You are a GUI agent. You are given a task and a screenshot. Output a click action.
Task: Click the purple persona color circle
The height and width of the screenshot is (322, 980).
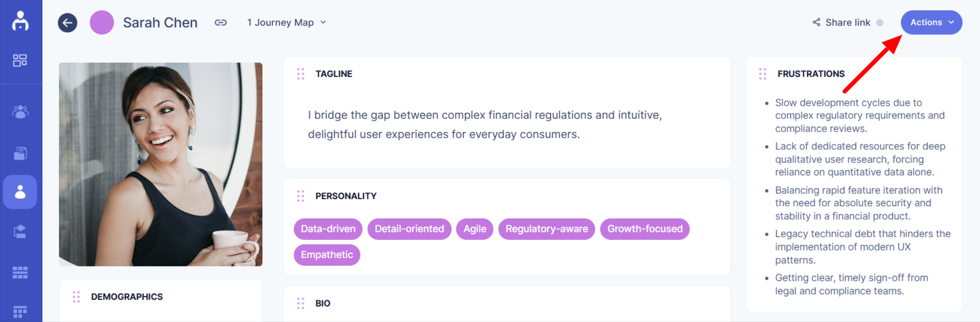click(x=102, y=23)
